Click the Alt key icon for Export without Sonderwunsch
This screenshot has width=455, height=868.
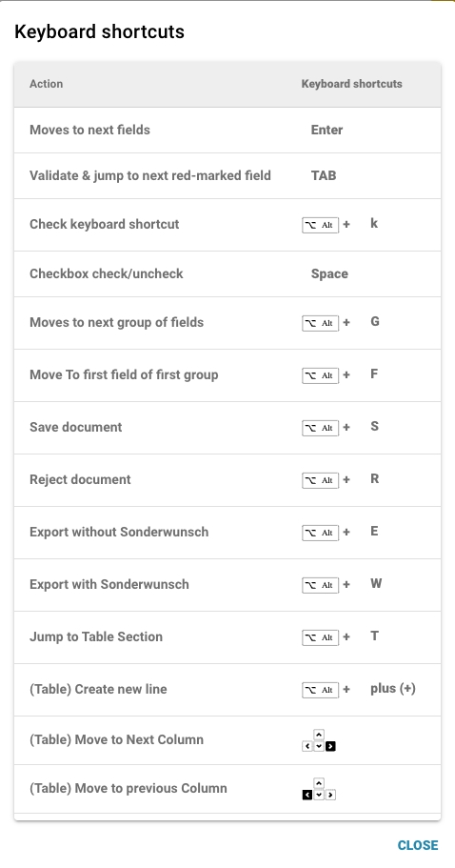pos(320,533)
